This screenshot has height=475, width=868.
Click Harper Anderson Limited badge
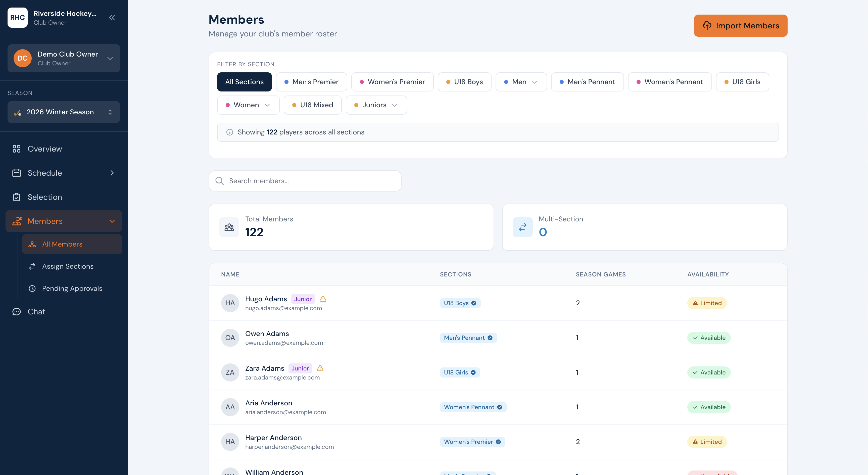point(707,442)
